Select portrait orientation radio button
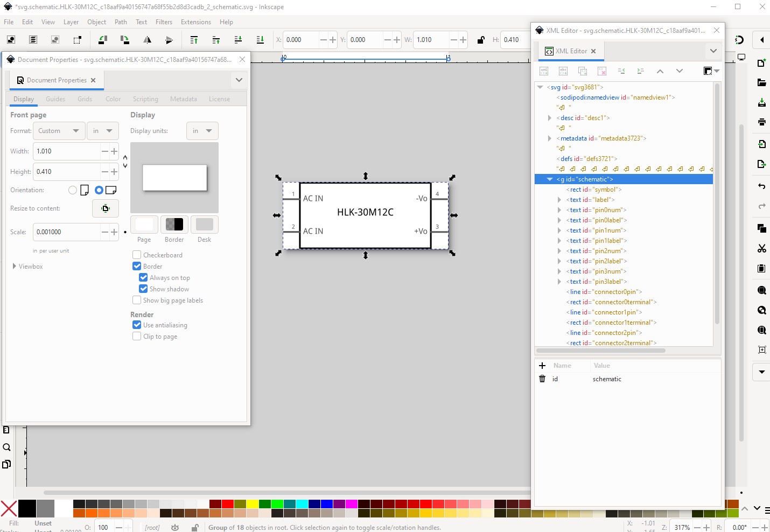770x532 pixels. point(73,190)
